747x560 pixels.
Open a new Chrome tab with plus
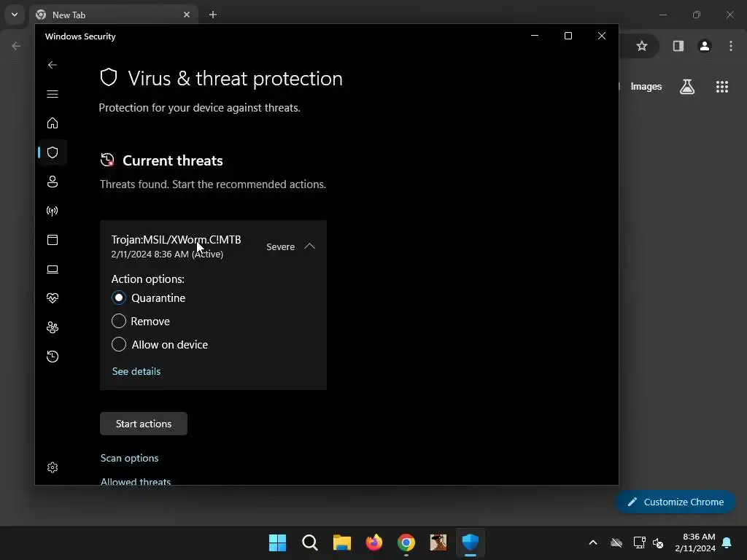pos(213,15)
